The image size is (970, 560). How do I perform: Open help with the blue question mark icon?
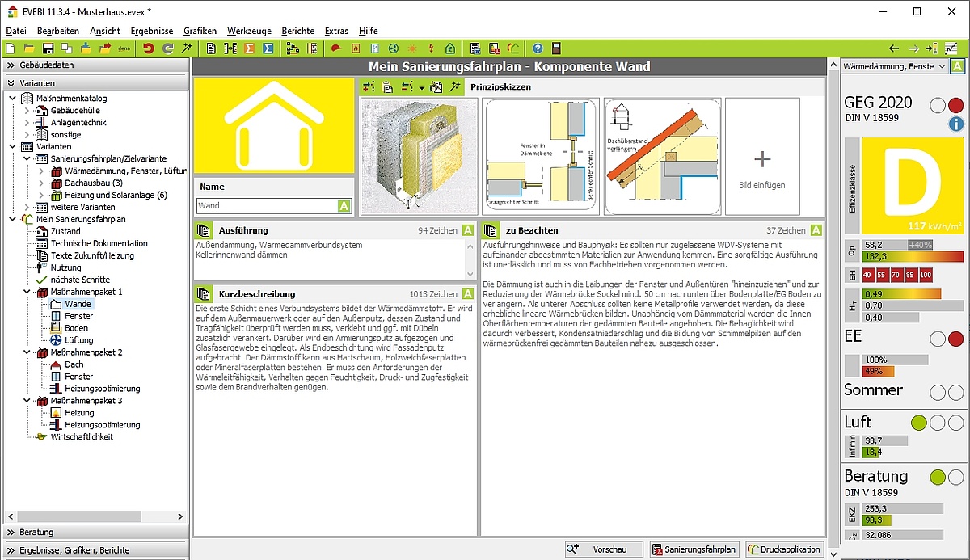[538, 48]
